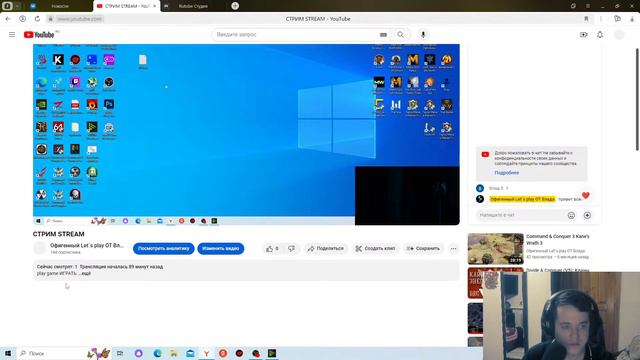Screen dimensions: 640x360
Task: Click the browser address bar URL
Action: tap(80, 19)
